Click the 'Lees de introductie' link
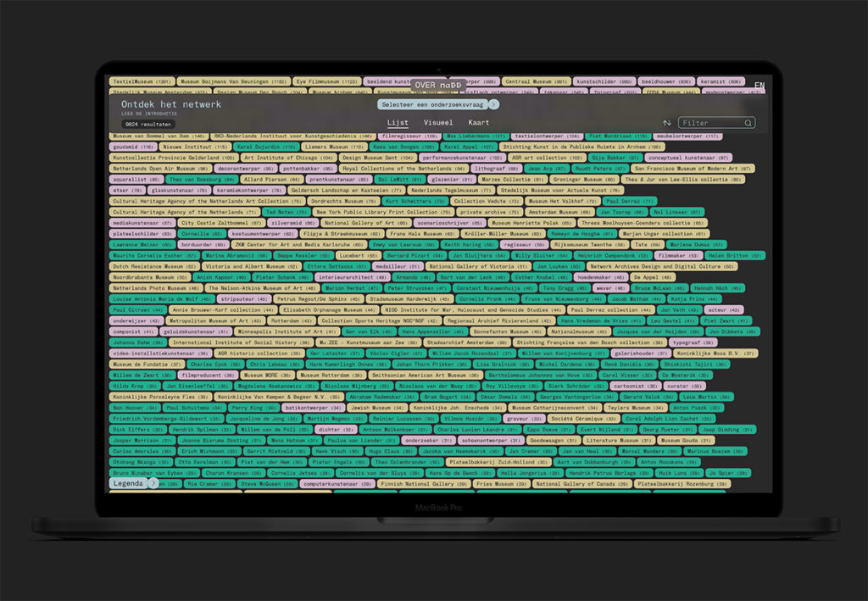The height and width of the screenshot is (601, 868). (149, 113)
